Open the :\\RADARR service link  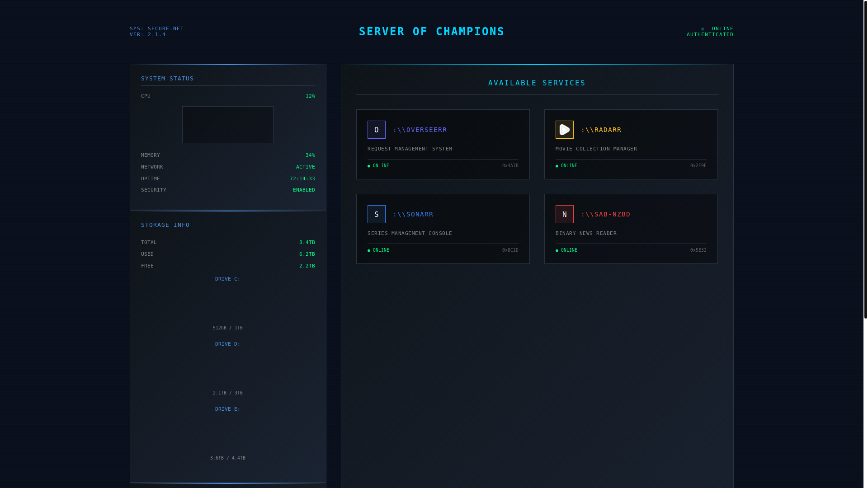tap(601, 130)
